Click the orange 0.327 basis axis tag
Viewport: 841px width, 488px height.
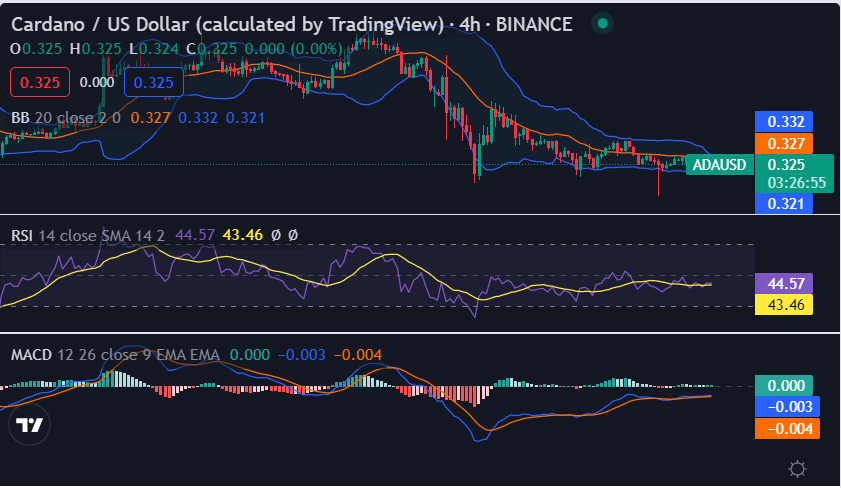[x=784, y=143]
